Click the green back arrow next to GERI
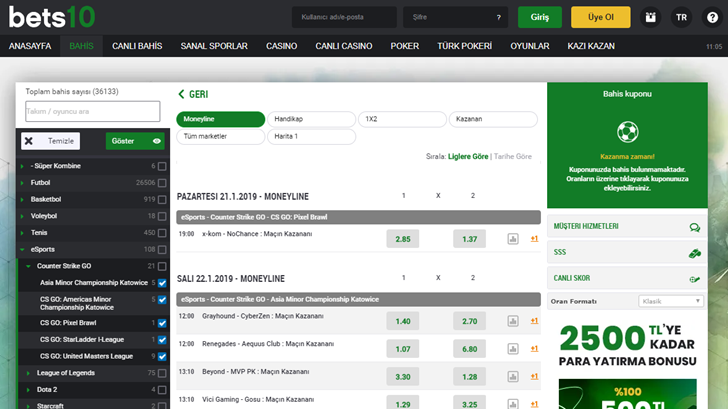728x409 pixels. [x=181, y=94]
